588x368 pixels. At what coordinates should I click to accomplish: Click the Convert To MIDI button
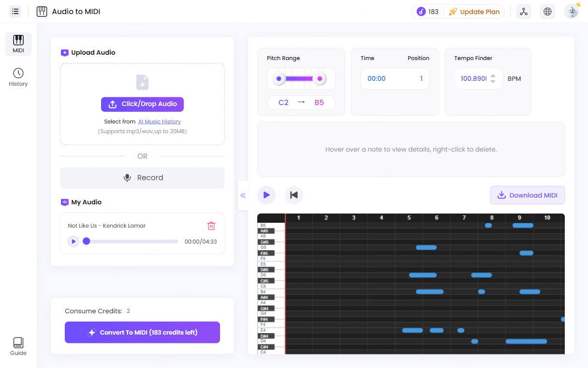[142, 332]
